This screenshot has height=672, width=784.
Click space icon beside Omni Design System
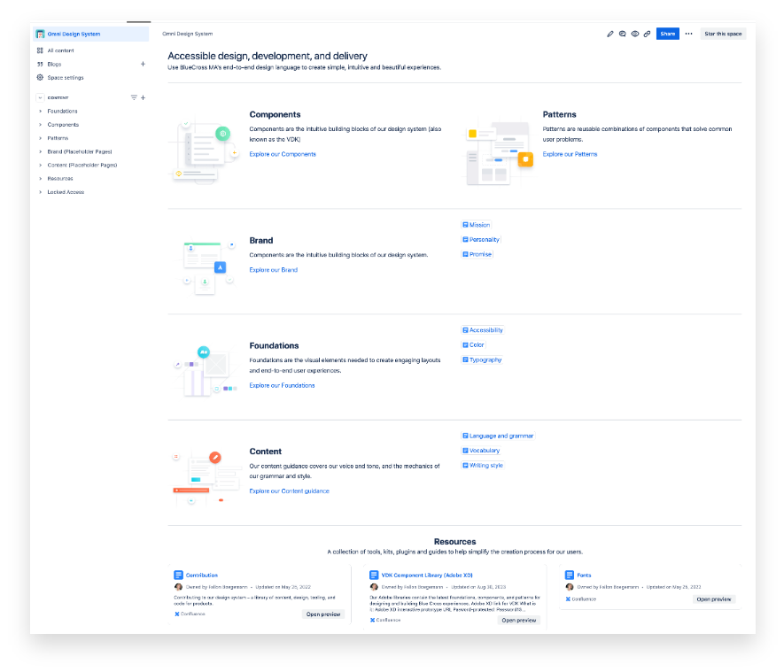41,34
